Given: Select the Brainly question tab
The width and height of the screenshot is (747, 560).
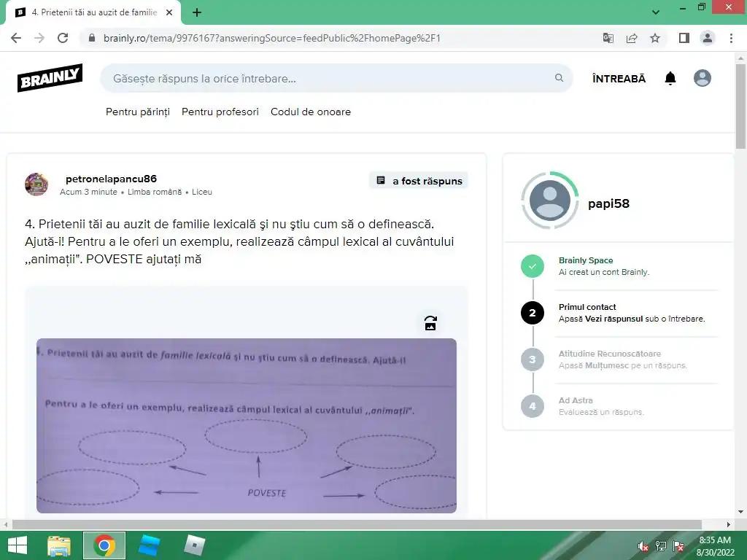Looking at the screenshot, I should point(93,13).
